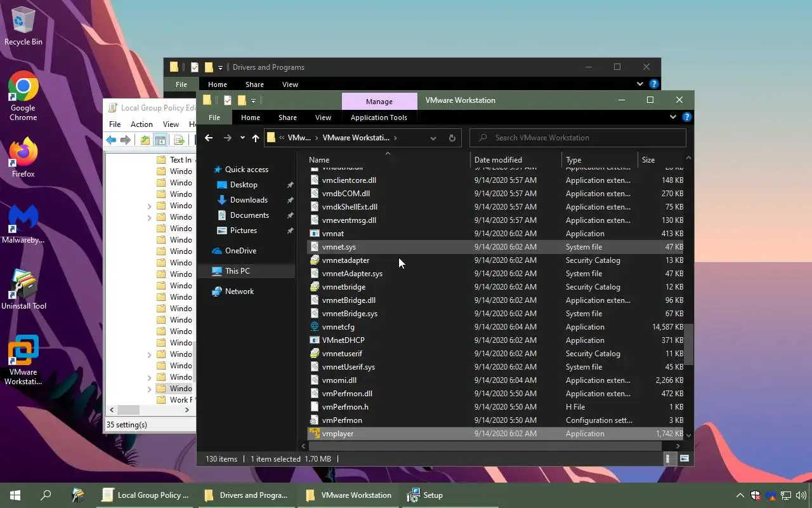Viewport: 812px width, 508px height.
Task: Open taskbar search
Action: point(46,495)
